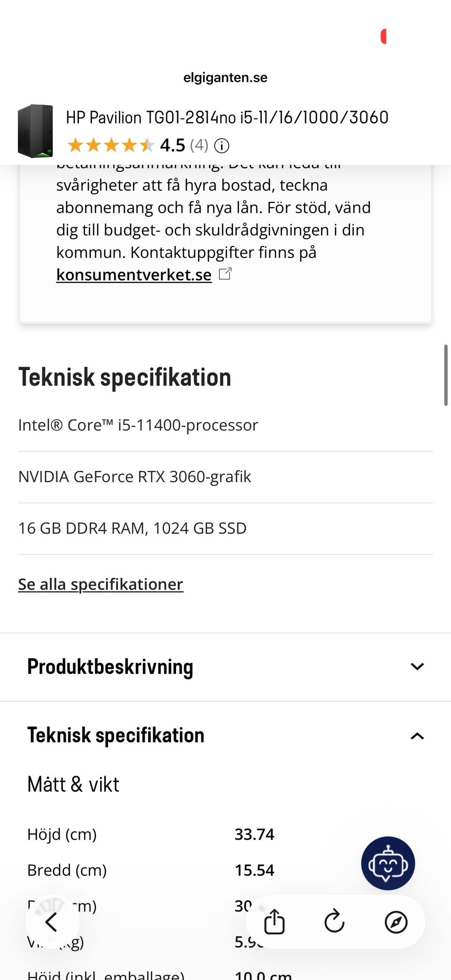The height and width of the screenshot is (980, 451).
Task: Open browser via compass icon
Action: [396, 922]
